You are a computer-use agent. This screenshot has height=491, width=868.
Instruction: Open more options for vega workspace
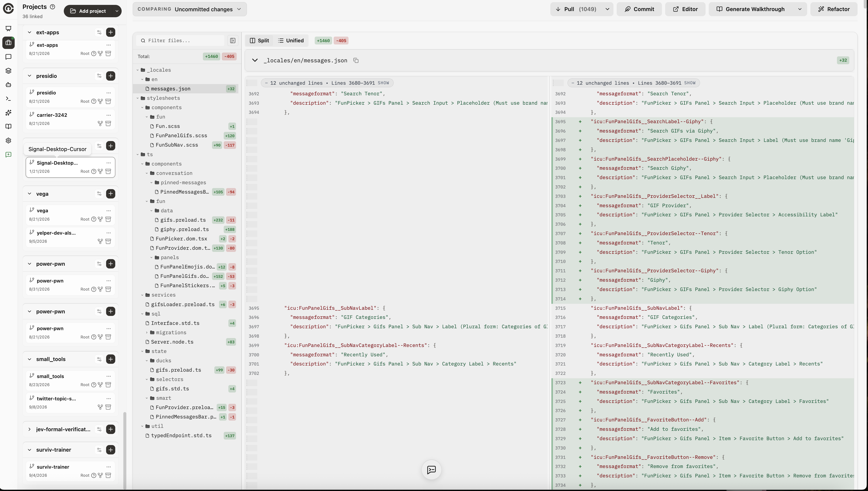(108, 210)
